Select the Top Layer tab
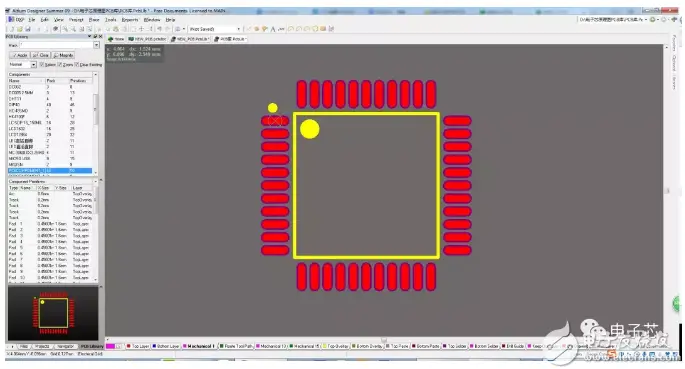The width and height of the screenshot is (685, 369). (x=138, y=346)
